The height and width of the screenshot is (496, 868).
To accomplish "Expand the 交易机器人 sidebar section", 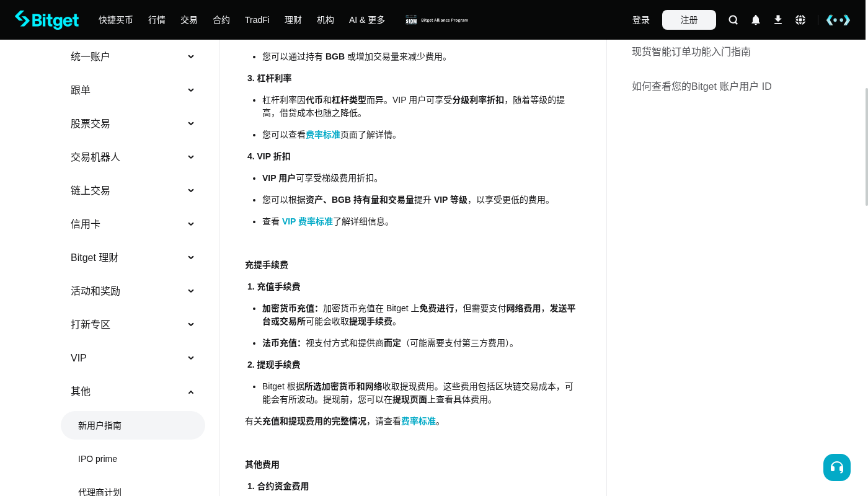I will click(133, 157).
